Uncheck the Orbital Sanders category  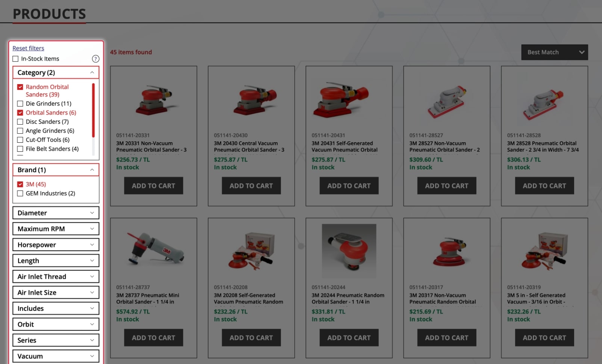(20, 113)
